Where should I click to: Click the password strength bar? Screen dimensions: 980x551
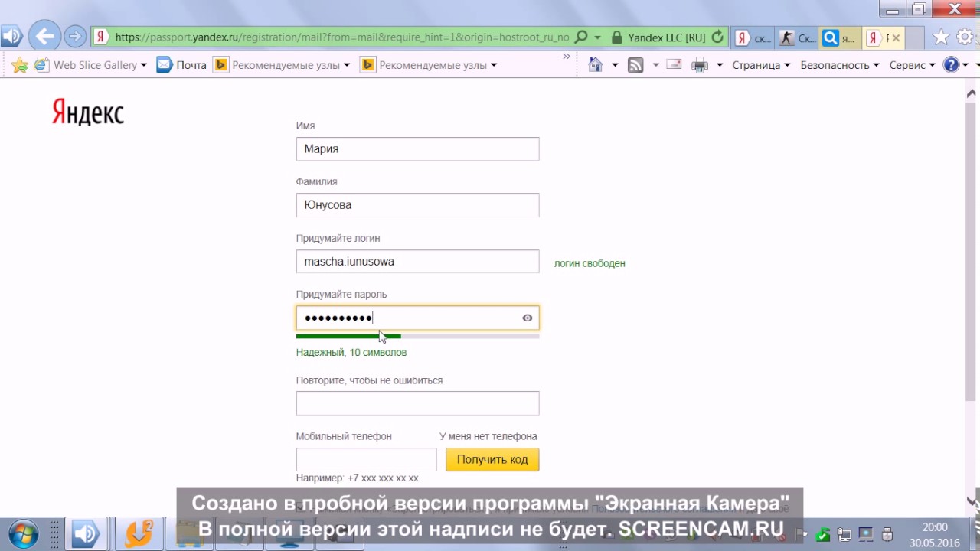tap(417, 336)
